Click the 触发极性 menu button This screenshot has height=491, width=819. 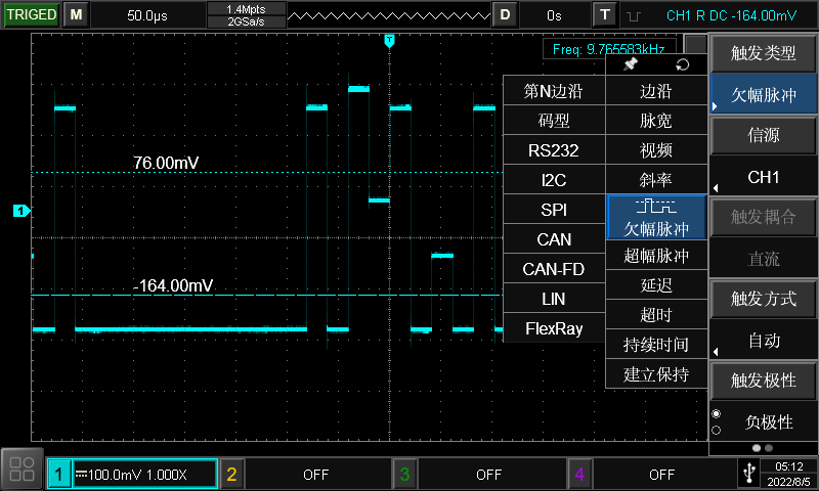point(764,380)
